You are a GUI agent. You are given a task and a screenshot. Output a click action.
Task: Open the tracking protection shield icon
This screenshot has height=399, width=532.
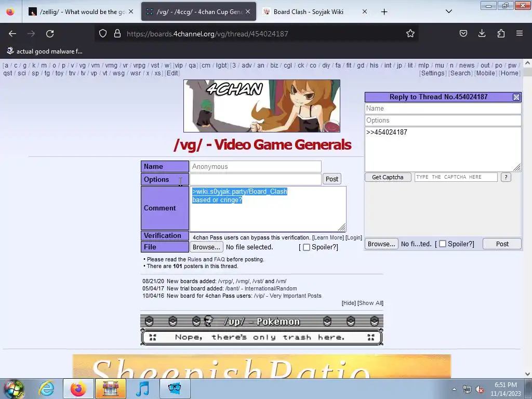pos(103,33)
